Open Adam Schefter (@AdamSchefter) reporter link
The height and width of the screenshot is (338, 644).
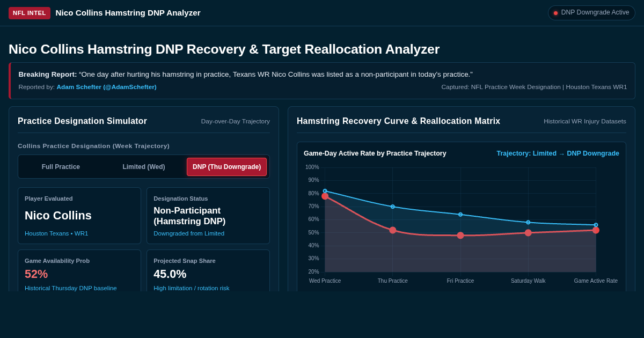(107, 87)
